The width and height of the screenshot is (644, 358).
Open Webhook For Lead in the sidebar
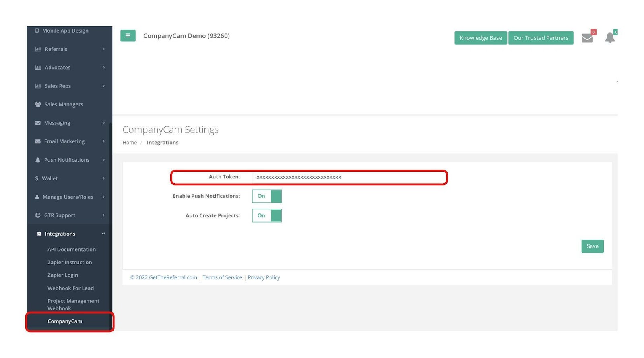coord(70,288)
